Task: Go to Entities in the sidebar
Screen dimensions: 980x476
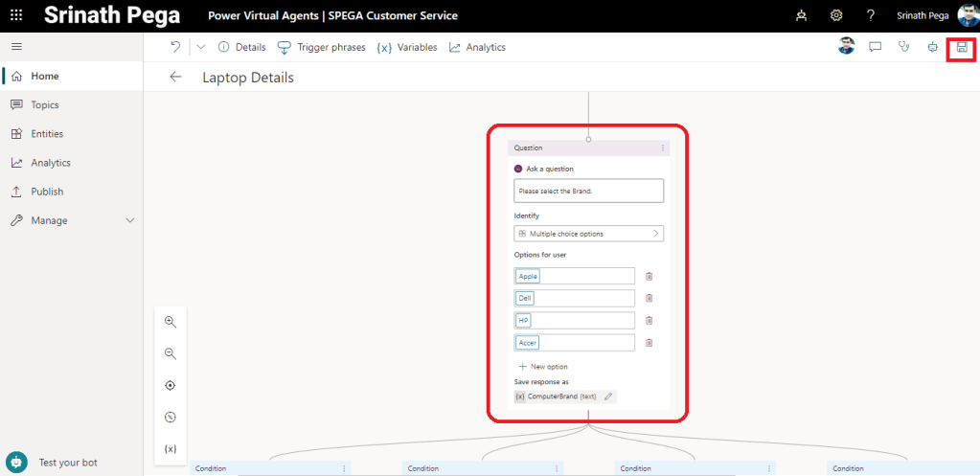Action: (47, 134)
